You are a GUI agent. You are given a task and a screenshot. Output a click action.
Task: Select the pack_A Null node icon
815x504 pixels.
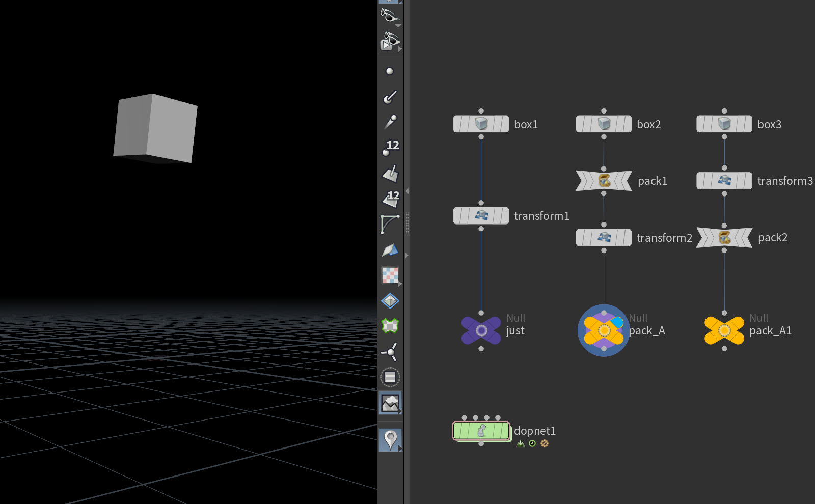(x=604, y=330)
